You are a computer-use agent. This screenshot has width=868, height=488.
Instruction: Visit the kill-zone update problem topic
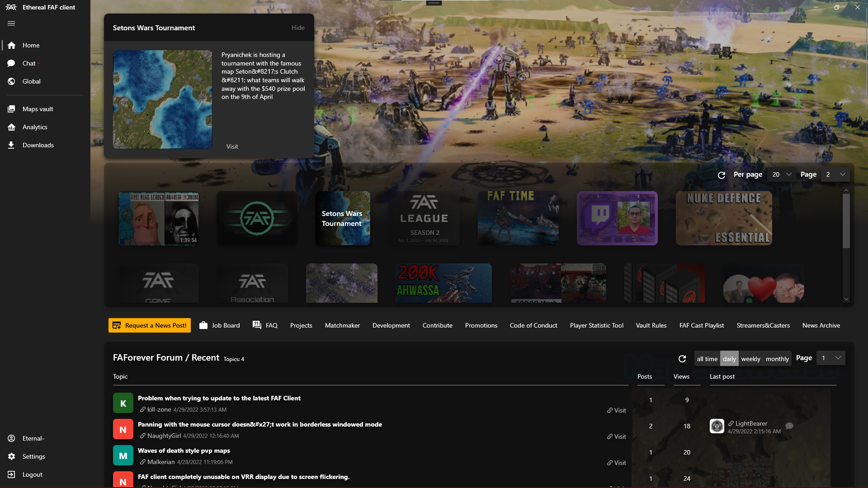pos(617,410)
